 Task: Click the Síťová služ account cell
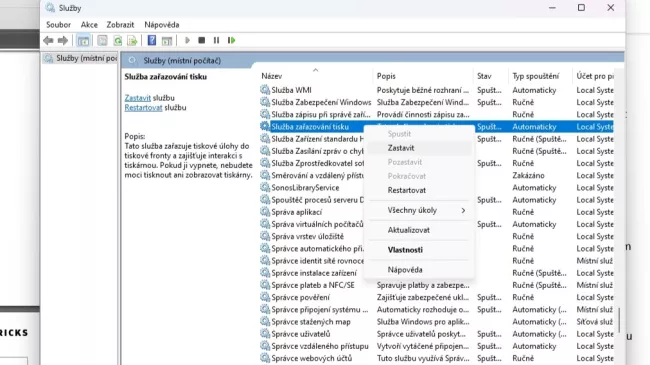click(x=594, y=321)
